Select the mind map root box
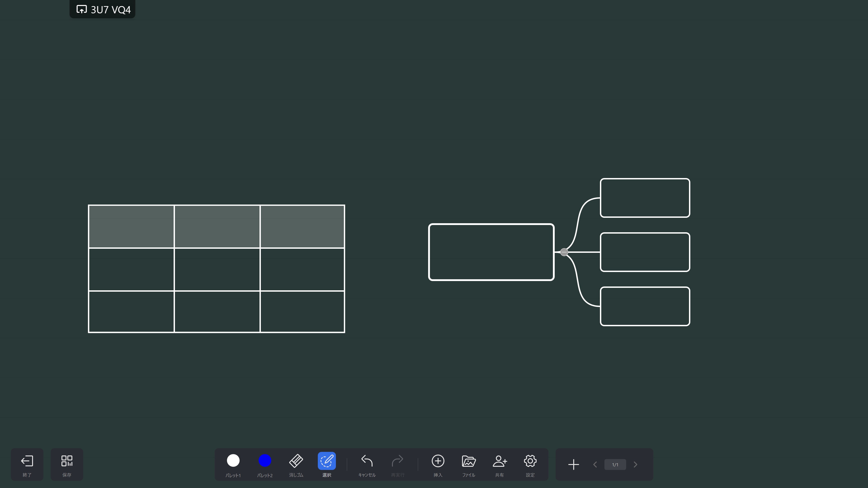 click(x=491, y=252)
